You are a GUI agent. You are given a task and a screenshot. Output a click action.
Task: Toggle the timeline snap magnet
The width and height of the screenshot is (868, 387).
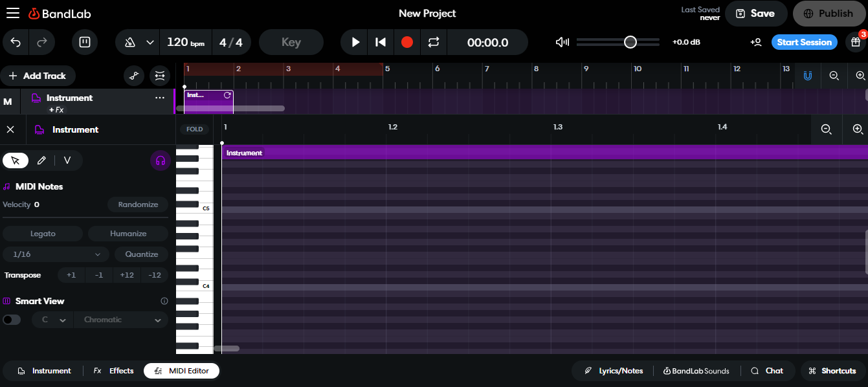click(808, 76)
